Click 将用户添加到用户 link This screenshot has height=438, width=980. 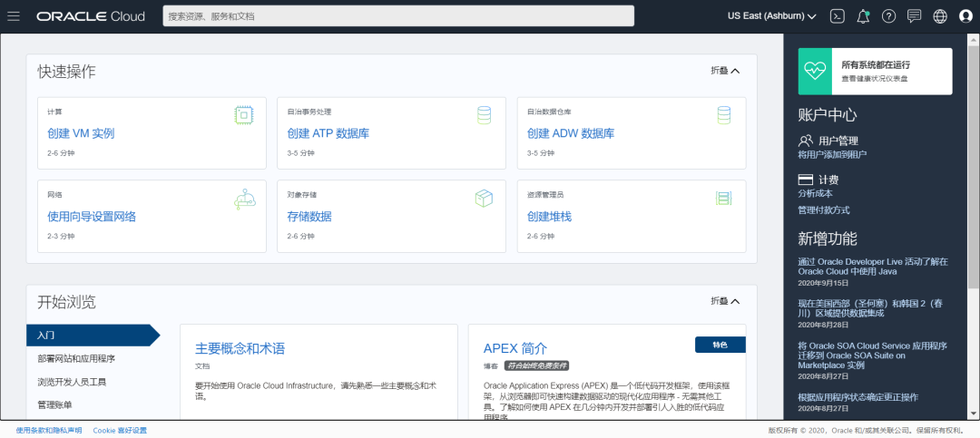pyautogui.click(x=832, y=154)
